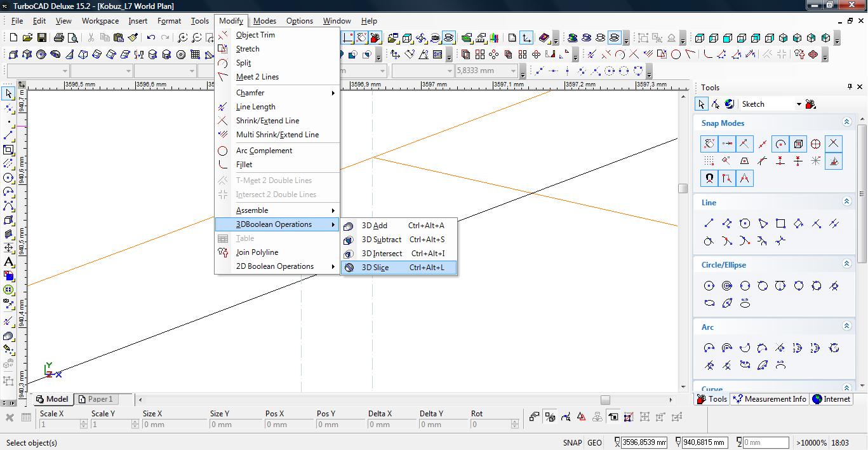The width and height of the screenshot is (868, 450).
Task: Collapse the Circle/Ellipse palette section
Action: pyautogui.click(x=846, y=264)
